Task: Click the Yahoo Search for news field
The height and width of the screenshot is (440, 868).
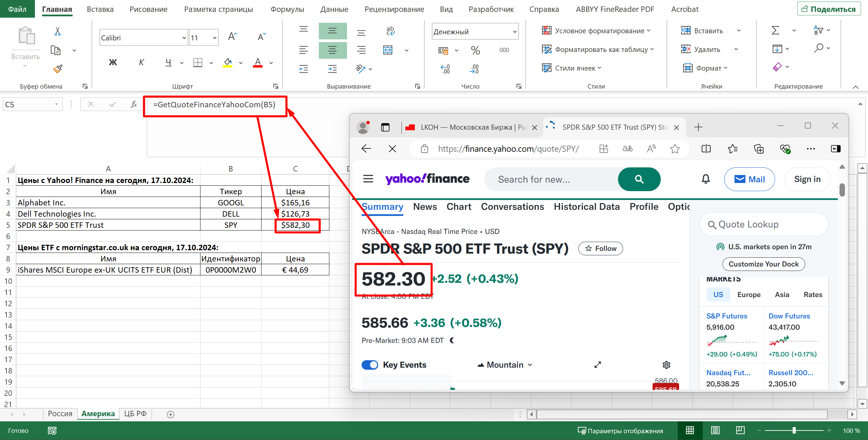Action: point(551,179)
